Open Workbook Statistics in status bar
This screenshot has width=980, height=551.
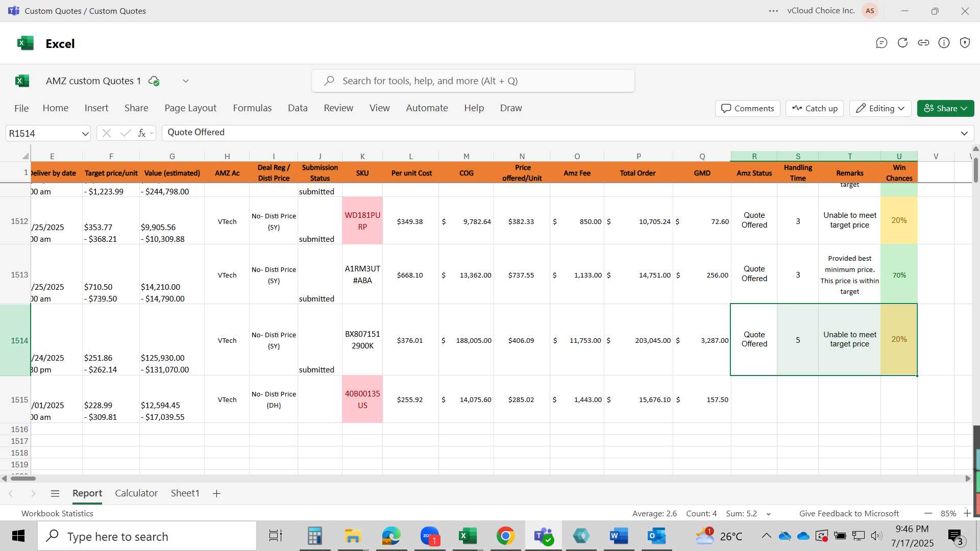coord(57,514)
